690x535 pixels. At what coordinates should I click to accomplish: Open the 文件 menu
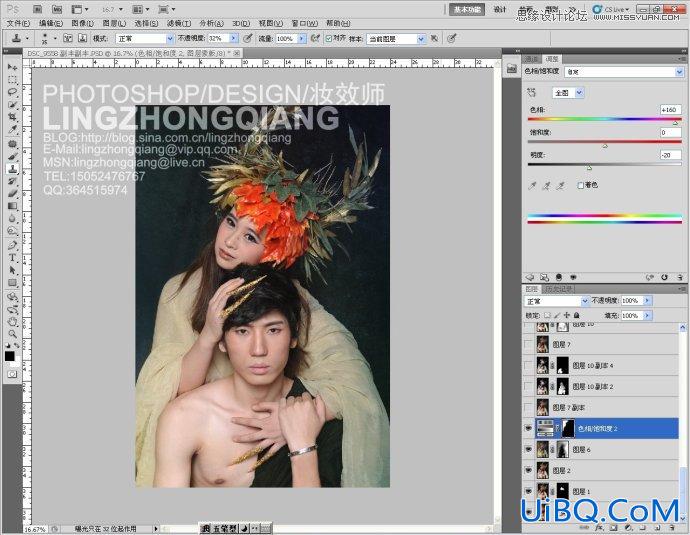coord(18,23)
